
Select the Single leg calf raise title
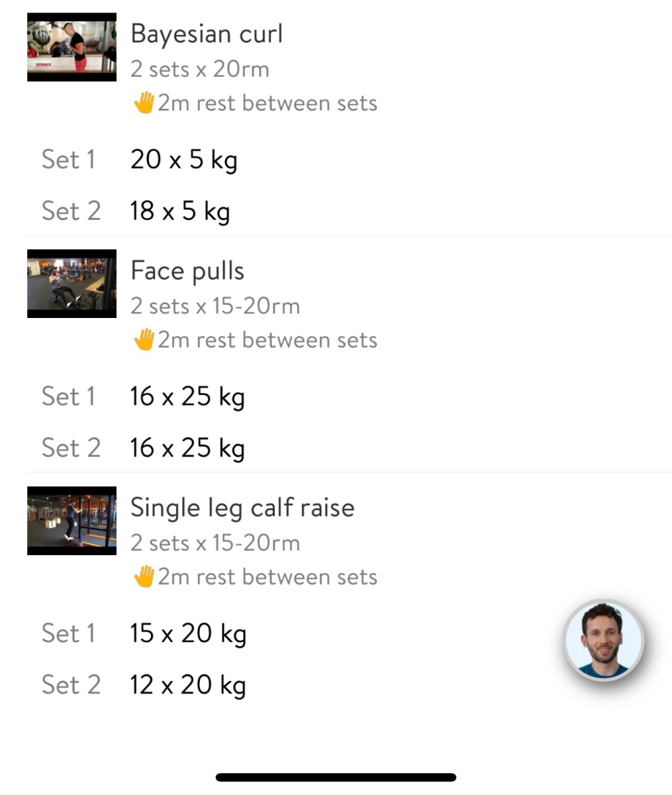(242, 508)
